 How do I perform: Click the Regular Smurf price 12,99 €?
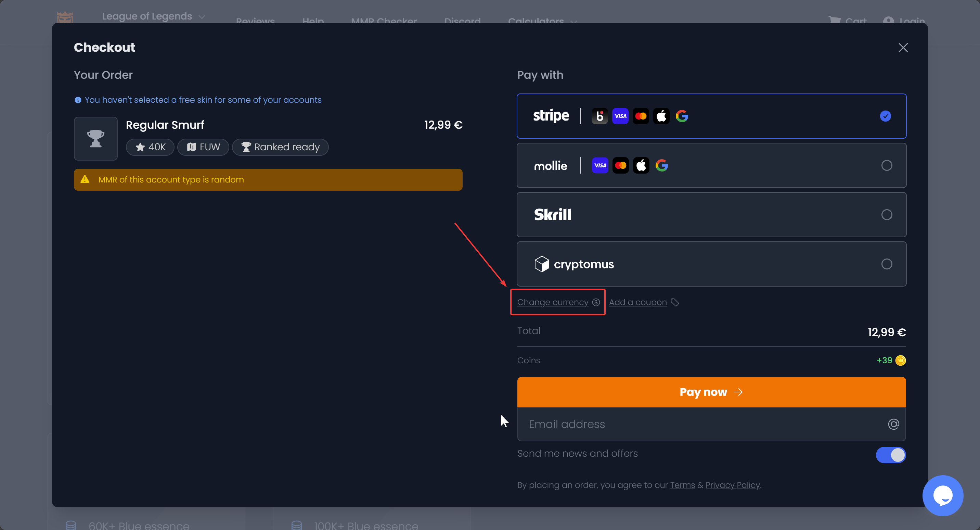(x=443, y=125)
